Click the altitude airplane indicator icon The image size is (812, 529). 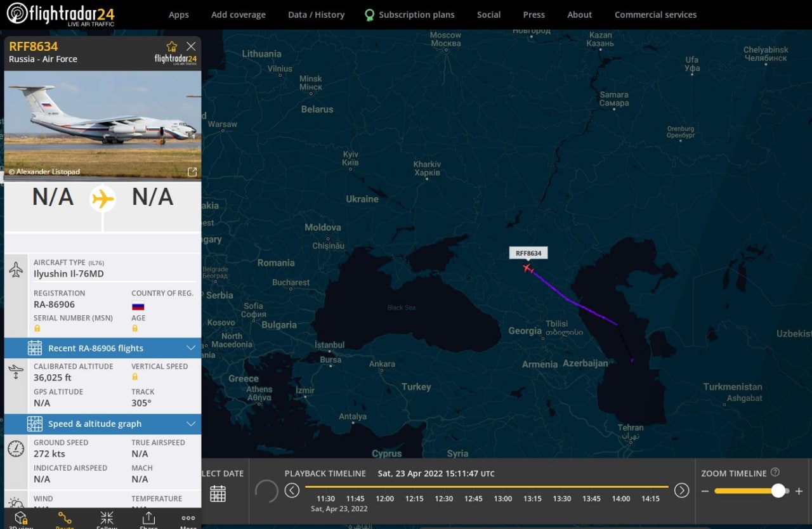point(16,372)
